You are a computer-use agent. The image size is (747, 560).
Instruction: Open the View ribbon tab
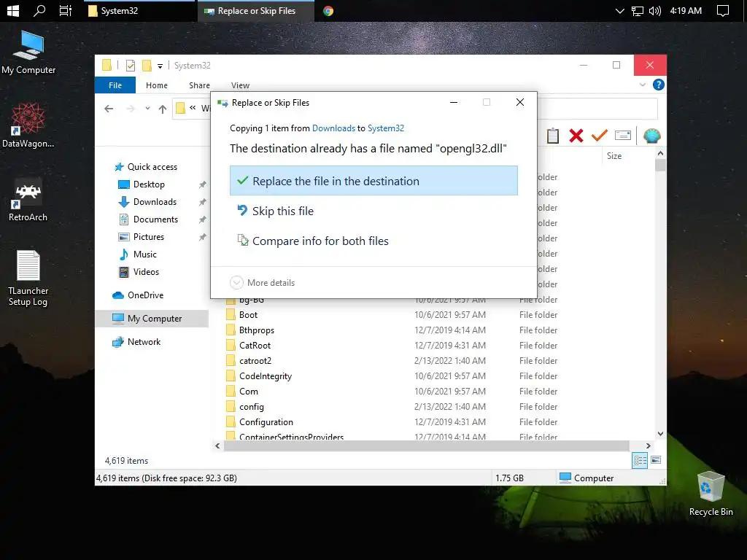point(240,85)
